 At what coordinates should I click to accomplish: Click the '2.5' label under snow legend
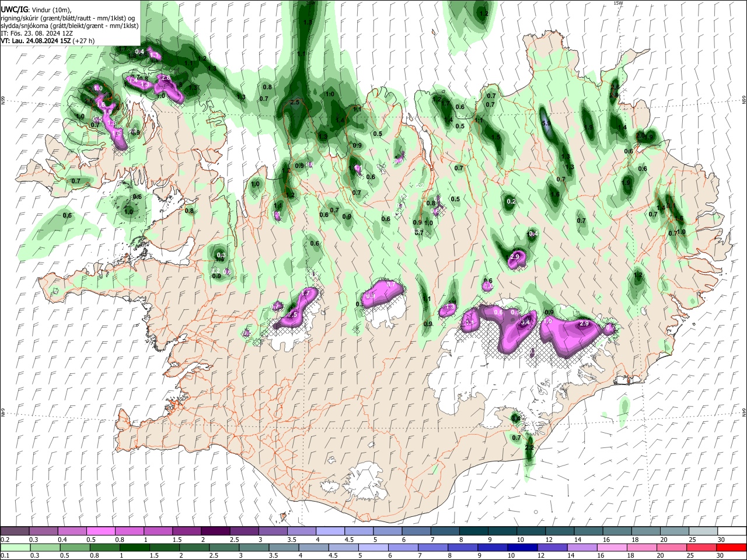[234, 540]
